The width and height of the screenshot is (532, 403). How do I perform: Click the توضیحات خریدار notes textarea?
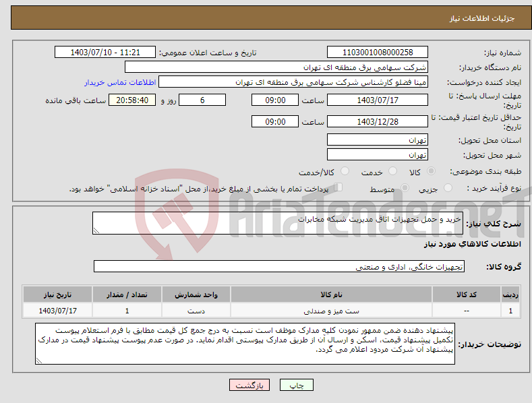(245, 344)
